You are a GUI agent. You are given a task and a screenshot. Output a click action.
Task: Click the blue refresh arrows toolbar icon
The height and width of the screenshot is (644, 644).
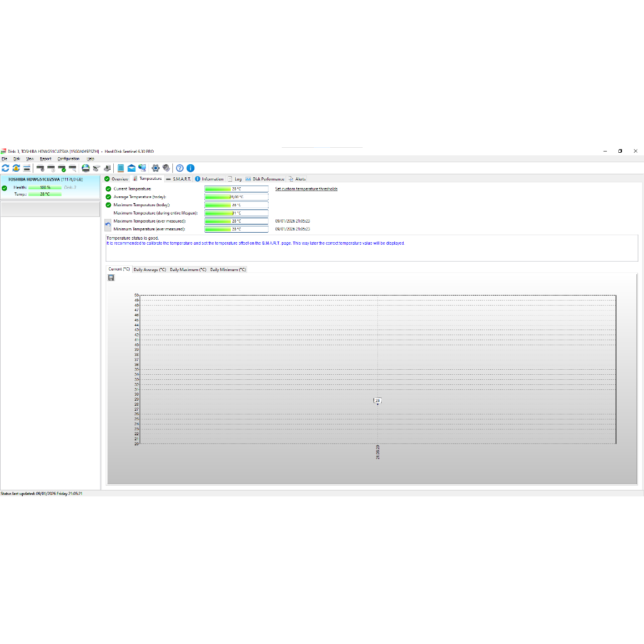(6, 168)
